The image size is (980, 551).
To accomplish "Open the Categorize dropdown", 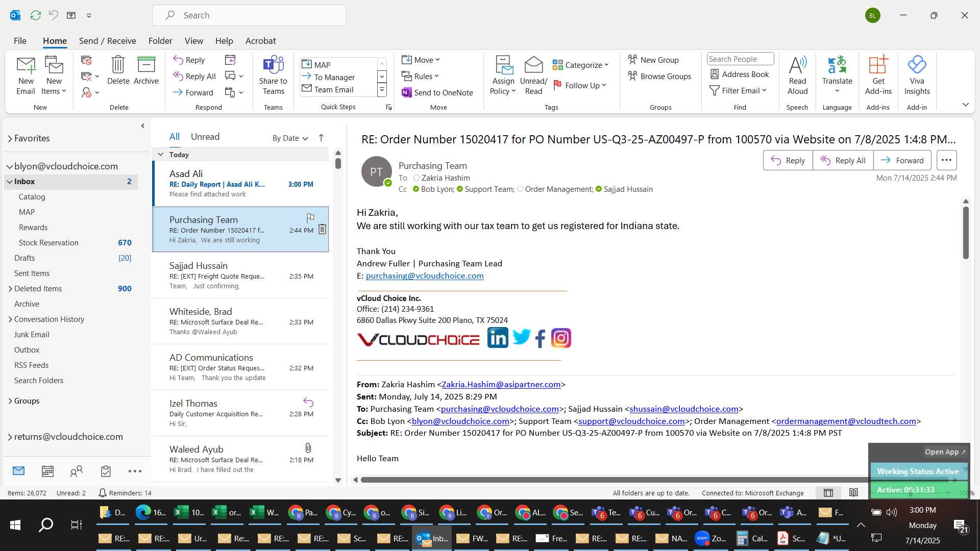I will (581, 65).
